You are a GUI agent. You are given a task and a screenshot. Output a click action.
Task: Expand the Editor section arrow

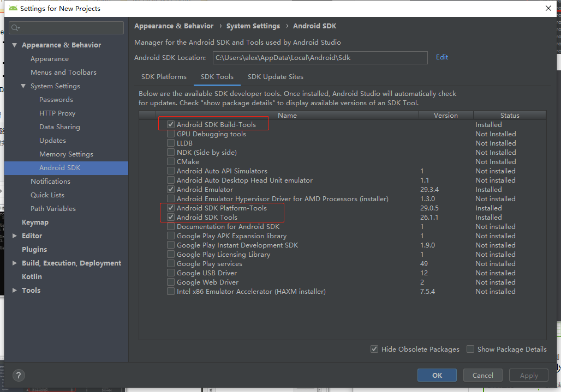(15, 236)
